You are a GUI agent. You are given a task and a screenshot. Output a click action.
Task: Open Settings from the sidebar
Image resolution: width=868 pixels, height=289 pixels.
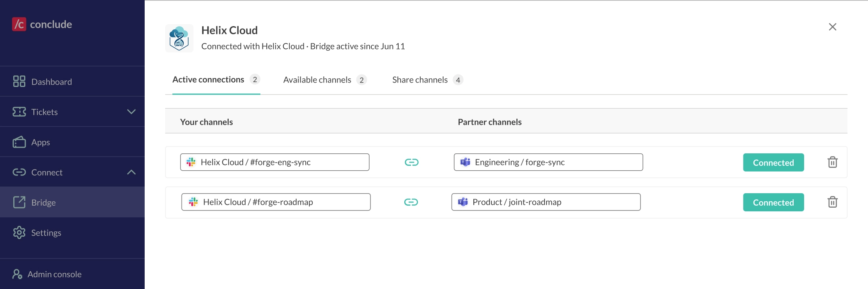coord(72,232)
